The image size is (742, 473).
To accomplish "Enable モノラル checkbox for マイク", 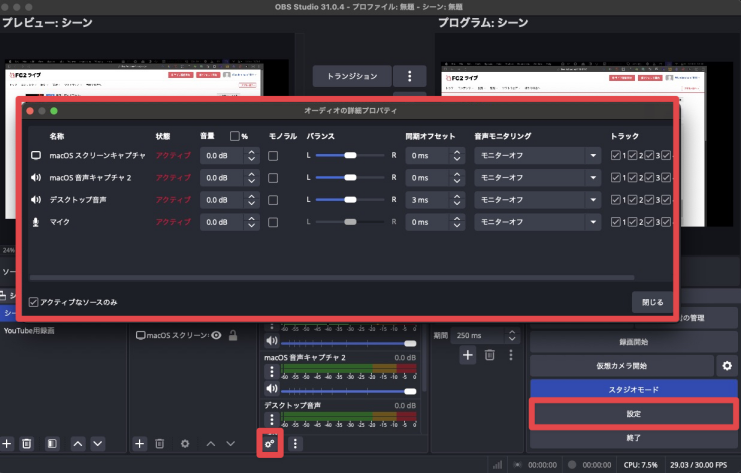I will tap(274, 222).
